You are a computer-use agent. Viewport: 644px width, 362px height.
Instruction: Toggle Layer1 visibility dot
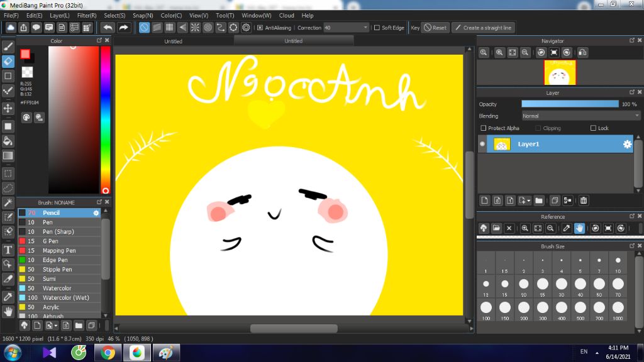(x=482, y=144)
